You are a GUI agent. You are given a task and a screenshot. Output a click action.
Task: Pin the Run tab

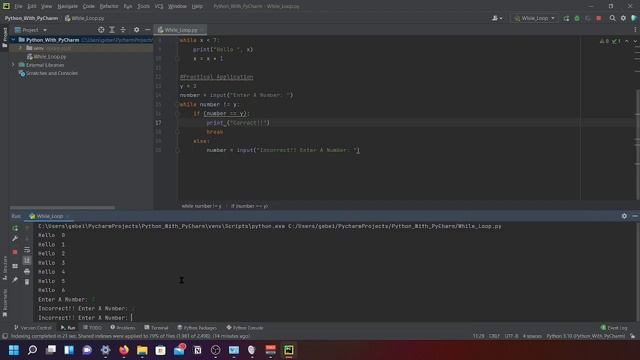point(15,280)
